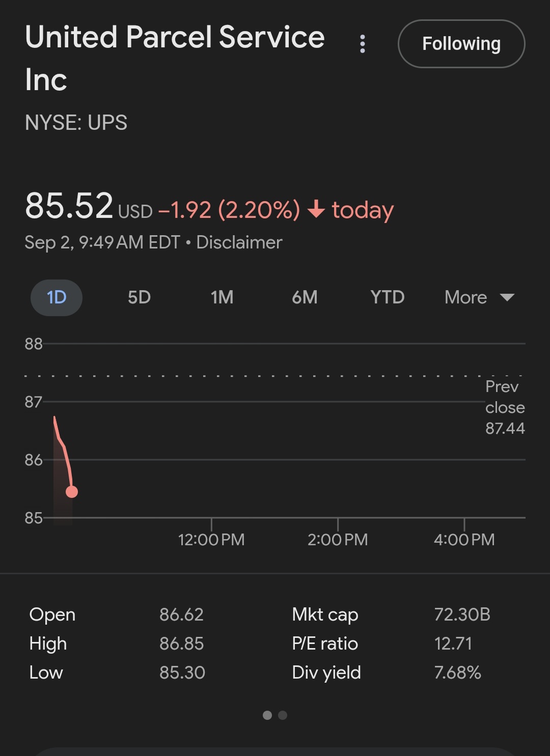Tap the Mkt cap 72.30B value
This screenshot has width=550, height=756.
462,614
